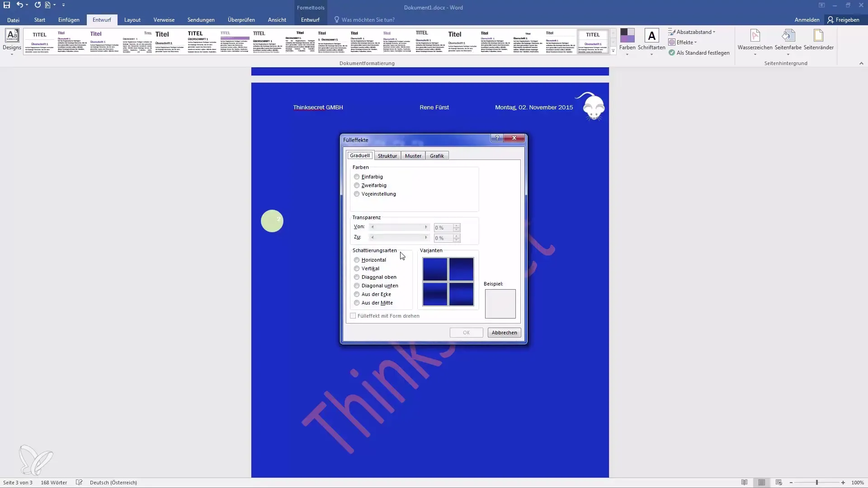Click the lightbulb Was möchten Sie tun
The image size is (868, 488).
[x=337, y=20]
